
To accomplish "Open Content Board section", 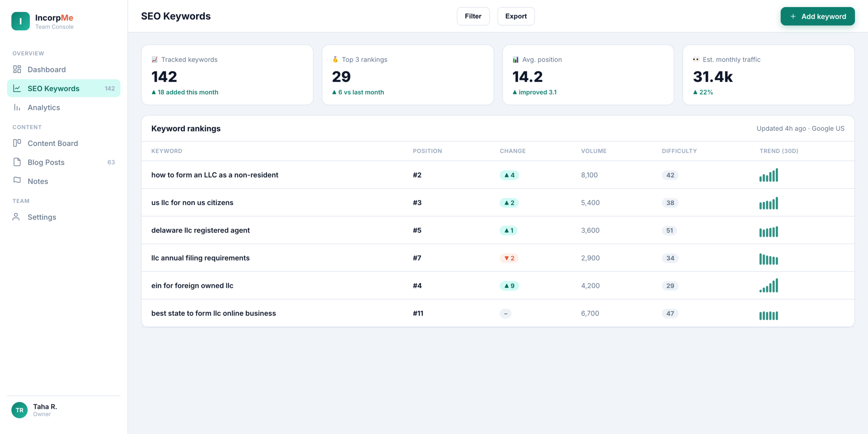I will tap(63, 143).
